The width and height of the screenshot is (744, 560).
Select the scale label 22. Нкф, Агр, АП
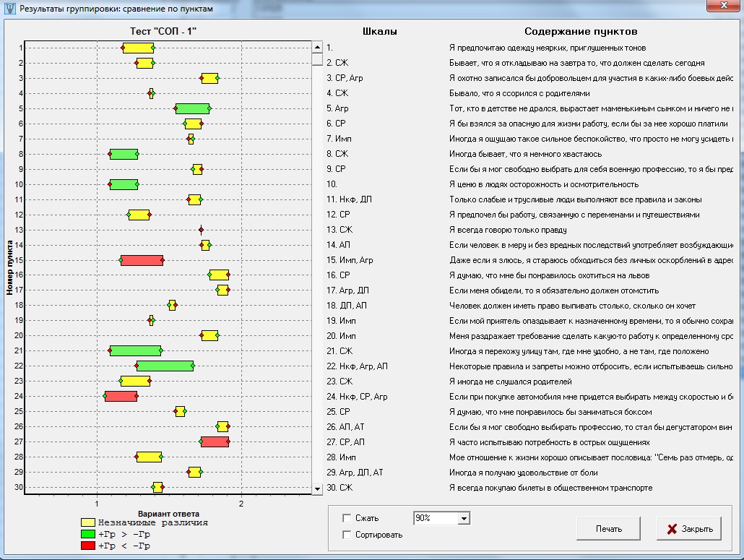pyautogui.click(x=357, y=366)
